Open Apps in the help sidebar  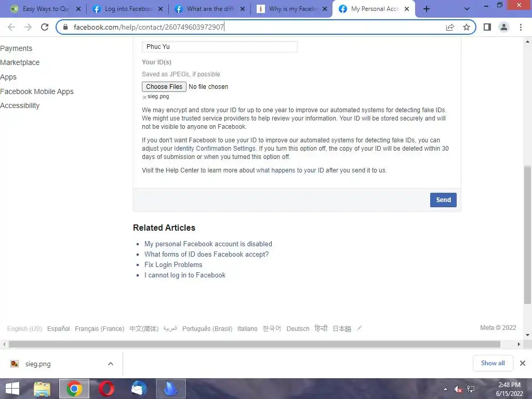point(8,77)
